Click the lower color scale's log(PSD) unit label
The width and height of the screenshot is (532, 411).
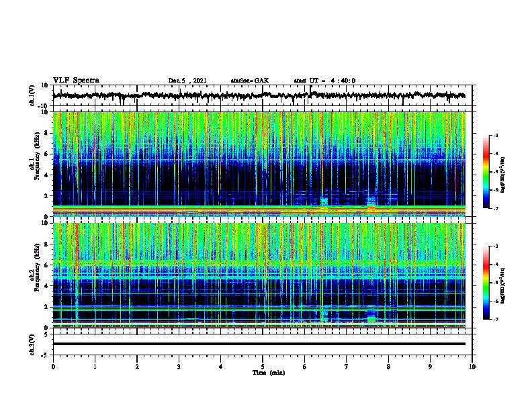(x=502, y=285)
